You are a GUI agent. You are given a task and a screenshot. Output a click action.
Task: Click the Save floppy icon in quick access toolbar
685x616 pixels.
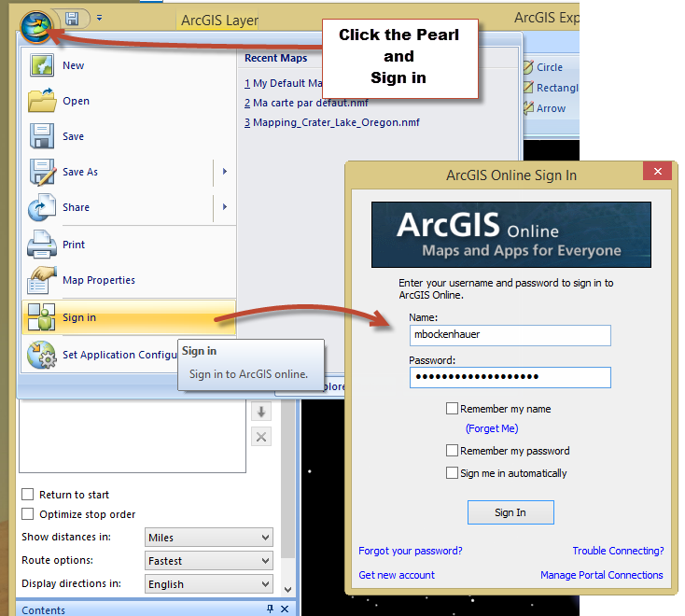tap(72, 19)
